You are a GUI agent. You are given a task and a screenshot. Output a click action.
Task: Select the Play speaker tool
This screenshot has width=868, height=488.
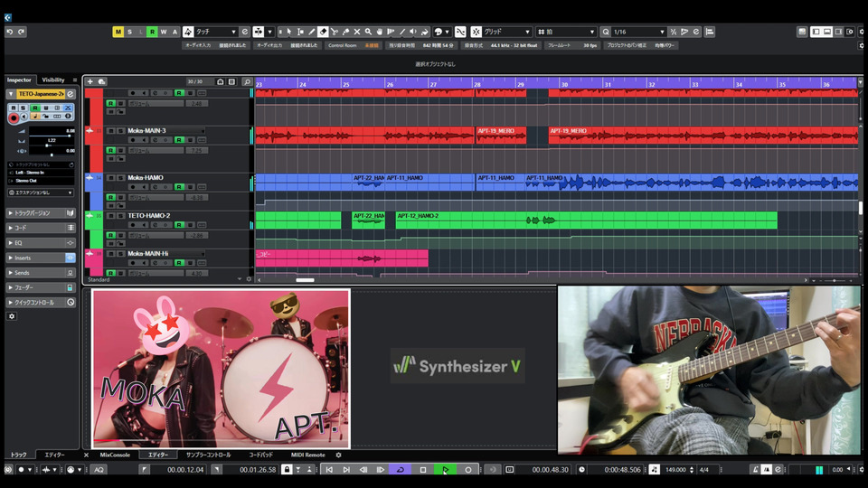(413, 33)
